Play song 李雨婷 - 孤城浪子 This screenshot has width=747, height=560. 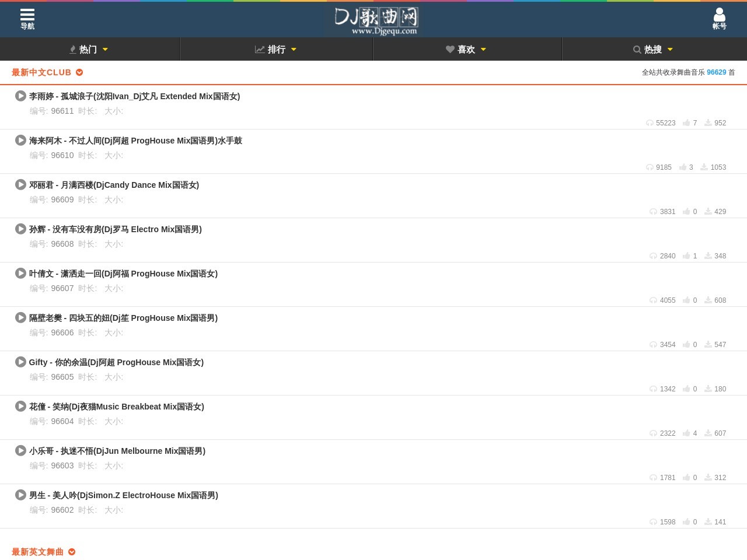20,96
